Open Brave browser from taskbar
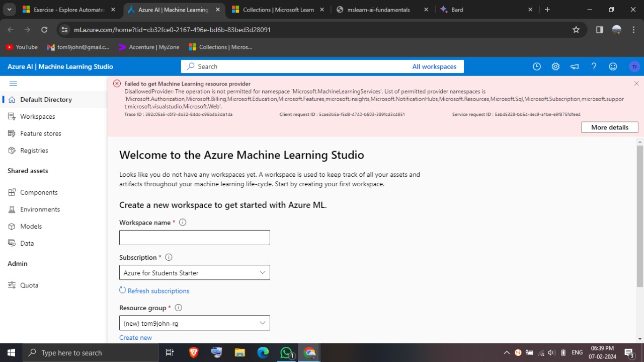 click(194, 353)
